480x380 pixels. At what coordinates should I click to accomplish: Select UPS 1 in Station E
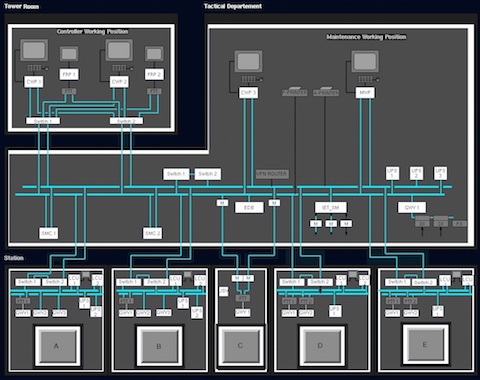tap(438, 311)
